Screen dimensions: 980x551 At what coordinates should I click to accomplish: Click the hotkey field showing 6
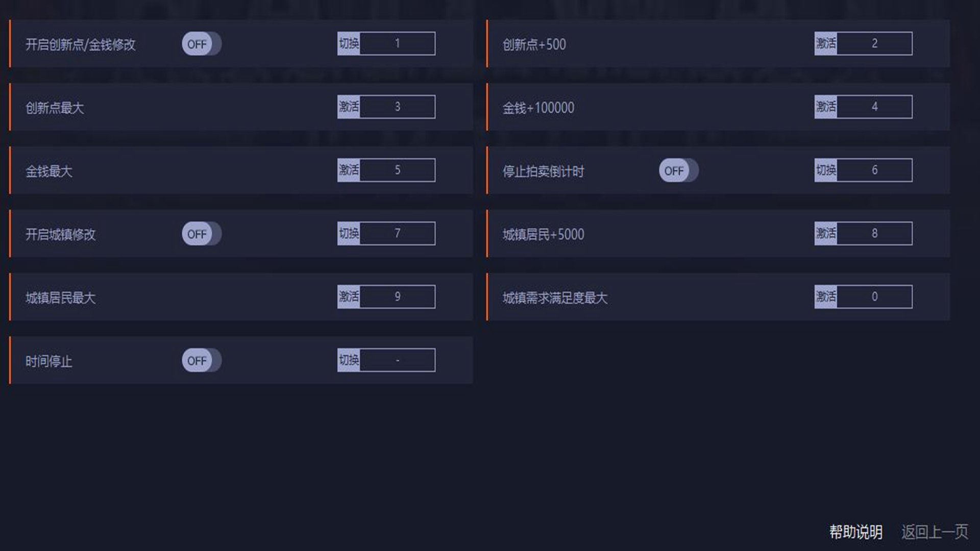pyautogui.click(x=874, y=170)
